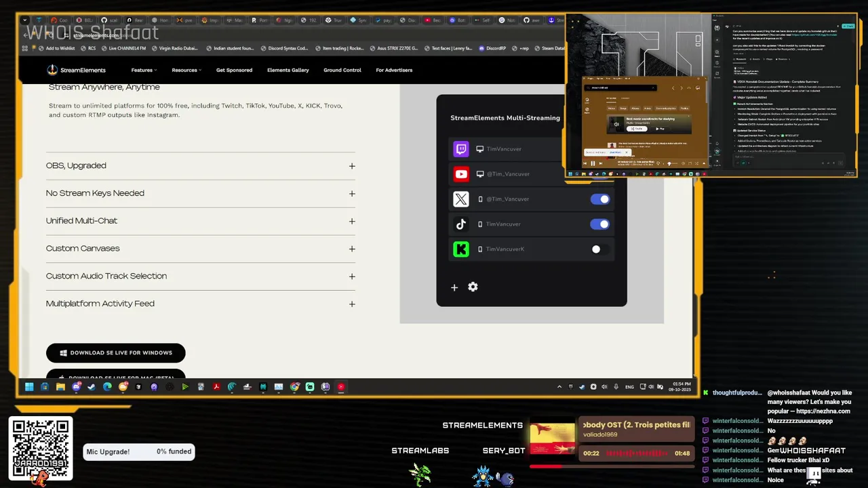Expand the Unified Multi-Chat section
Screen dimensions: 868x488
pos(200,221)
